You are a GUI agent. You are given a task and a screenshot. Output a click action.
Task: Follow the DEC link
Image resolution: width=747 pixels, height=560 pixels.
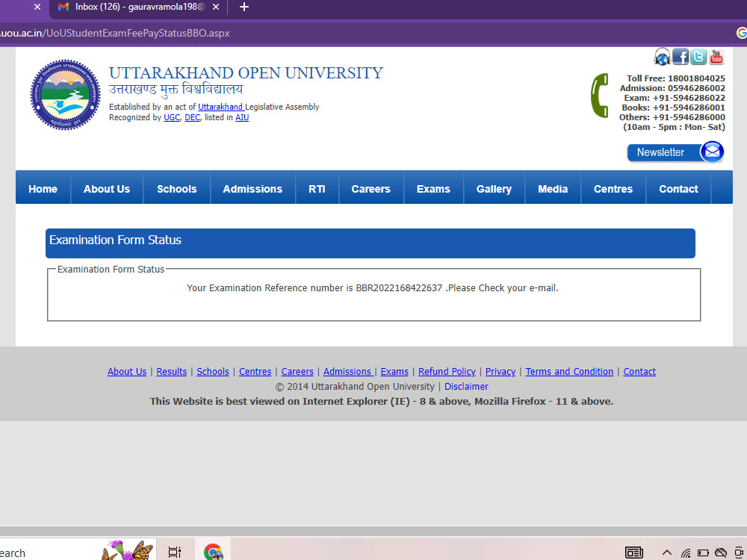[x=192, y=117]
